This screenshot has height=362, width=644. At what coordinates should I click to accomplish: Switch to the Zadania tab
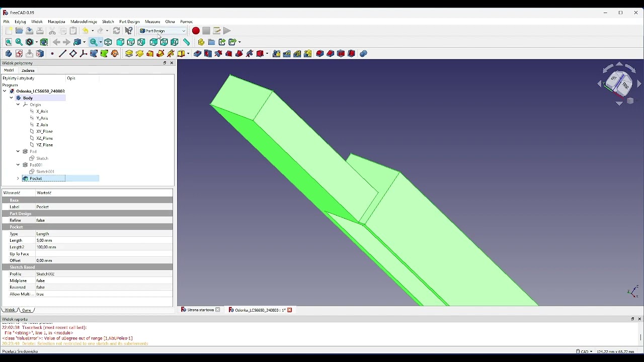(28, 70)
